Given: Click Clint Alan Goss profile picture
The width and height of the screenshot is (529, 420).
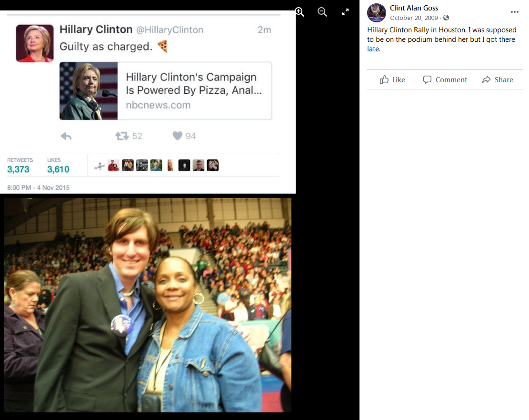Looking at the screenshot, I should [377, 12].
